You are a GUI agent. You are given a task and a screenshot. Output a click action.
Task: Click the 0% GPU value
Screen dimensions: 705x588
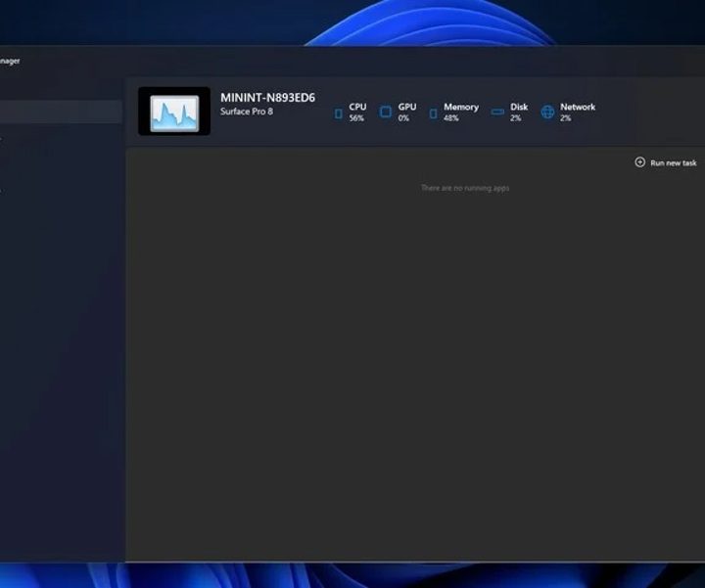[403, 118]
